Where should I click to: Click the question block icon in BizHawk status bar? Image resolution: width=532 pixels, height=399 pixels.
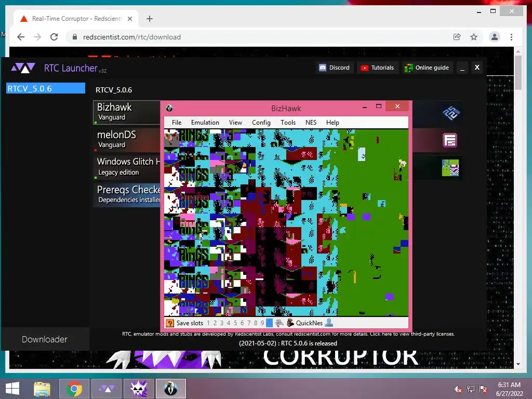point(170,323)
